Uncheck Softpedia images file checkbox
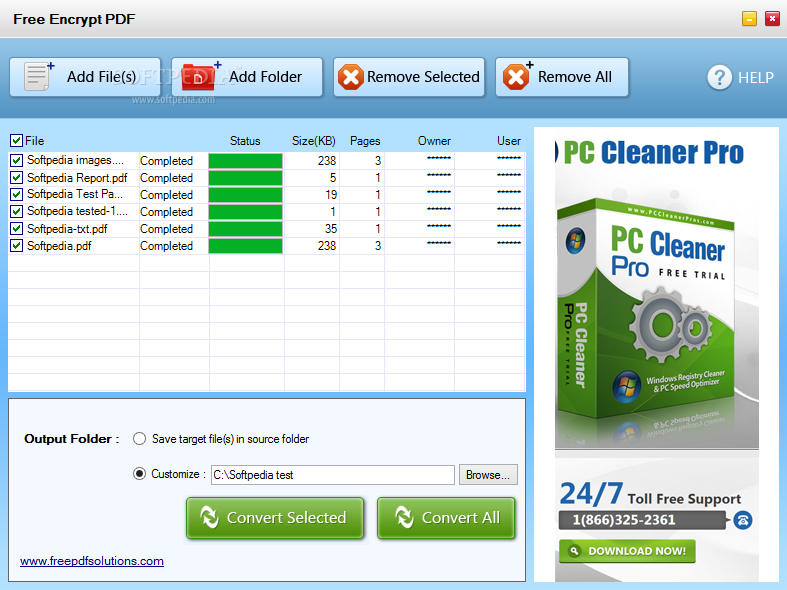Viewport: 787px width, 590px height. 17,161
